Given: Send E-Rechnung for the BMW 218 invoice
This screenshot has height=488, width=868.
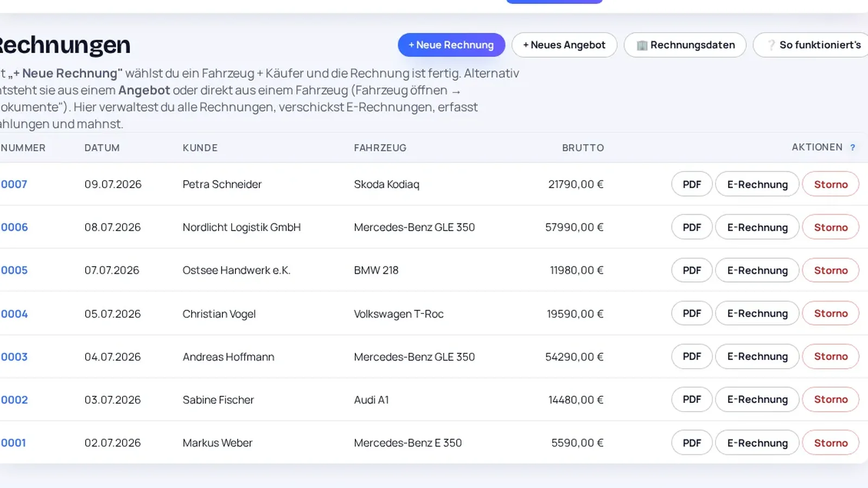Looking at the screenshot, I should coord(757,270).
